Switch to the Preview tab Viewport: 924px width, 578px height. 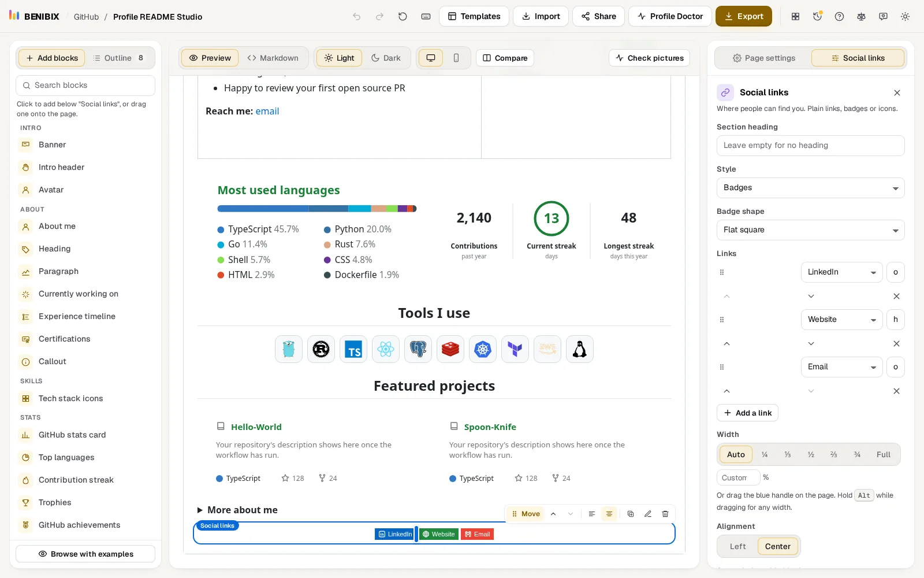(x=210, y=58)
